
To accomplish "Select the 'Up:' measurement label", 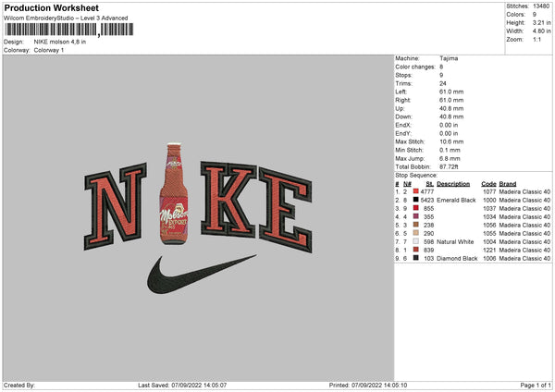I will pyautogui.click(x=400, y=108).
